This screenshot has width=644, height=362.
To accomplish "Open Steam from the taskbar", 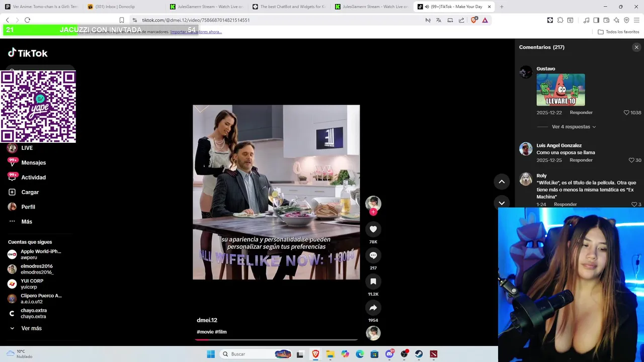I will pos(419,354).
